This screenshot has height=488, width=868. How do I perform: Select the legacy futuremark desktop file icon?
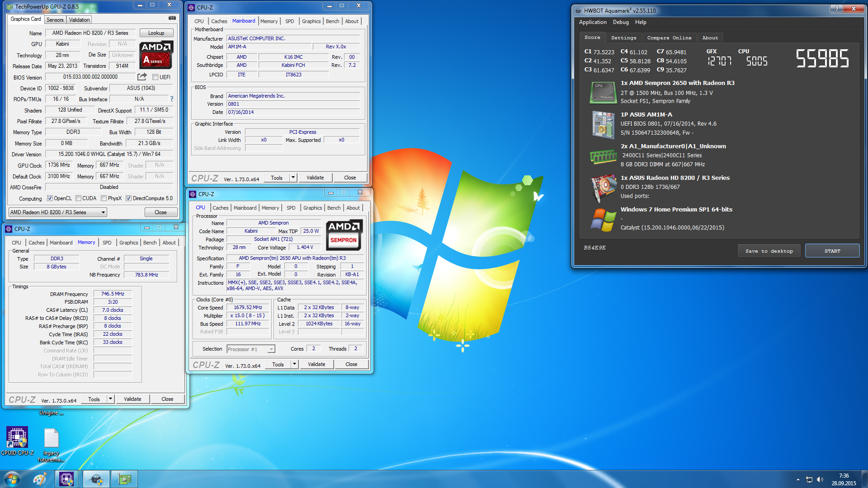click(51, 445)
